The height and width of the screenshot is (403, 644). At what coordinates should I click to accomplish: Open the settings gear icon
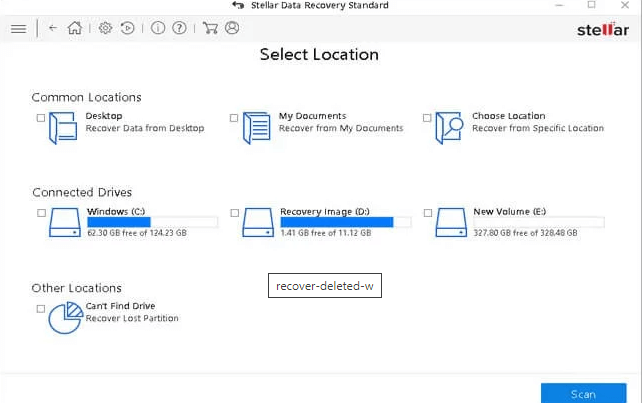[x=105, y=28]
